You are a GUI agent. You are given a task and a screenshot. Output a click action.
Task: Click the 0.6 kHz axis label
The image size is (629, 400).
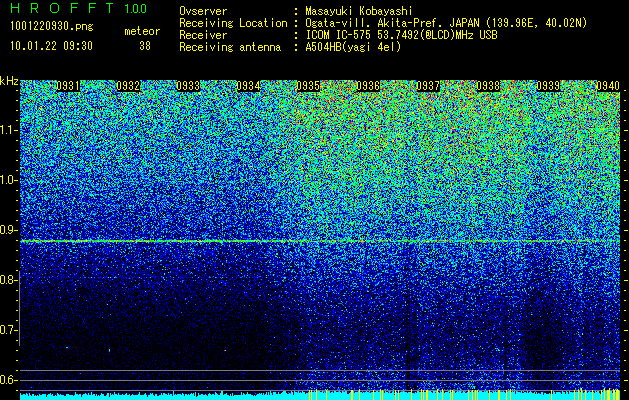pos(8,380)
